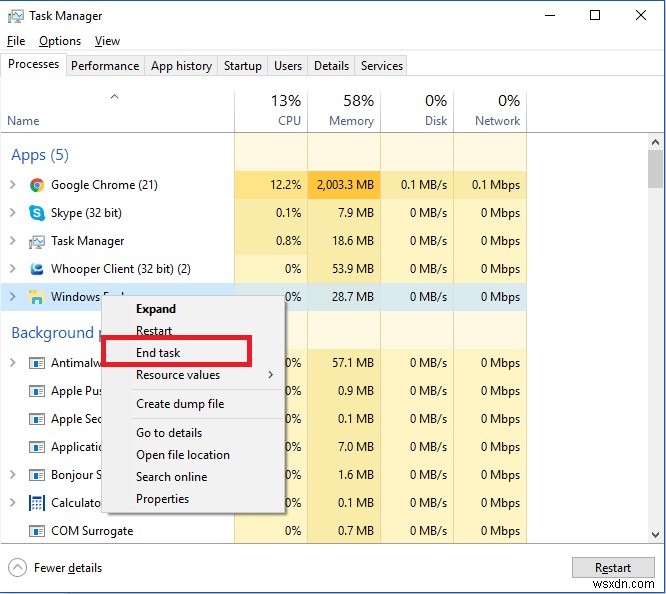Expand the Task Manager process group
Viewport: 666px width, 594px height.
pos(13,241)
